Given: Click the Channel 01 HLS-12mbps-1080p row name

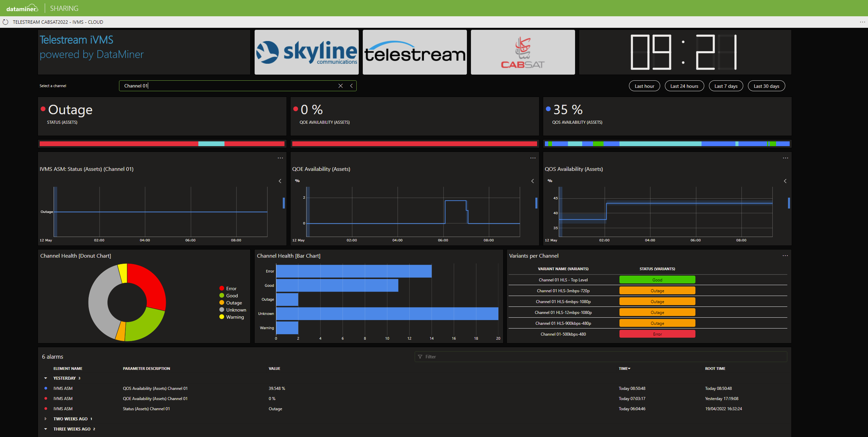Looking at the screenshot, I should pyautogui.click(x=563, y=312).
